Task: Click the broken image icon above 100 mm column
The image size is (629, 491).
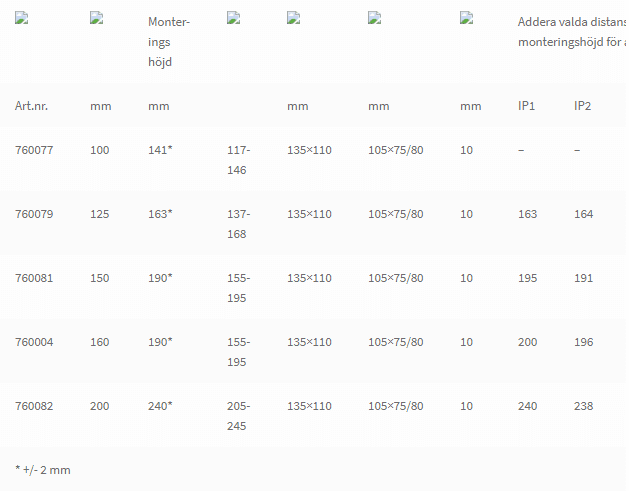Action: tap(96, 18)
